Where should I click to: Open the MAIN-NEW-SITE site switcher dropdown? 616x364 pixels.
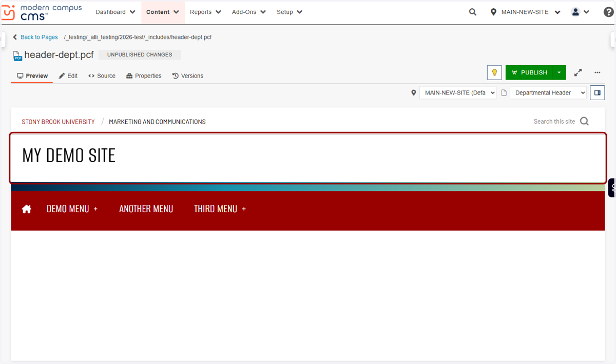(x=525, y=12)
